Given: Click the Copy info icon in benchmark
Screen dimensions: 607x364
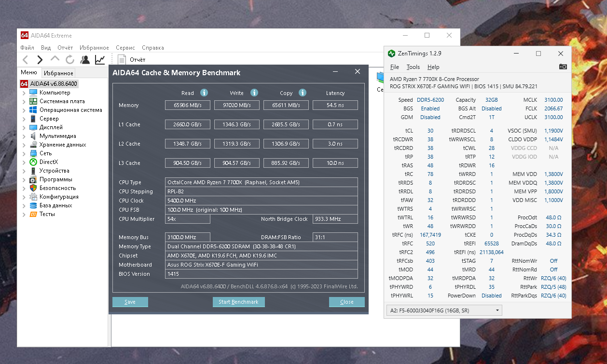Looking at the screenshot, I should coord(303,93).
